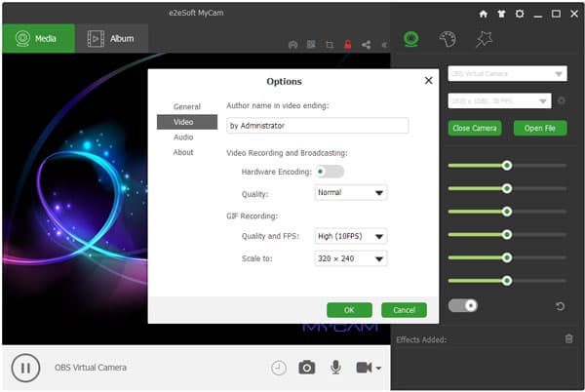Screen dimensions: 585x392
Task: Switch to the Album tab
Action: coord(110,39)
